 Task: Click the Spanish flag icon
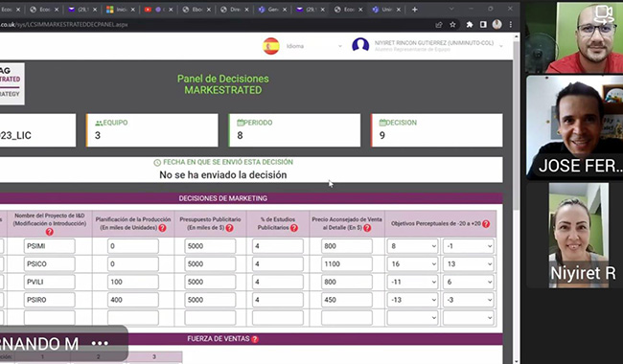[x=271, y=46]
